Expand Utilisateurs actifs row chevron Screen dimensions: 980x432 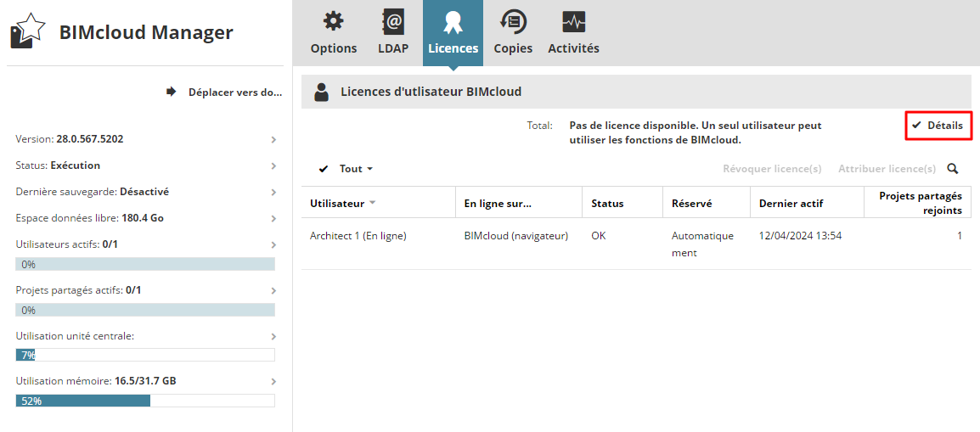pyautogui.click(x=273, y=244)
